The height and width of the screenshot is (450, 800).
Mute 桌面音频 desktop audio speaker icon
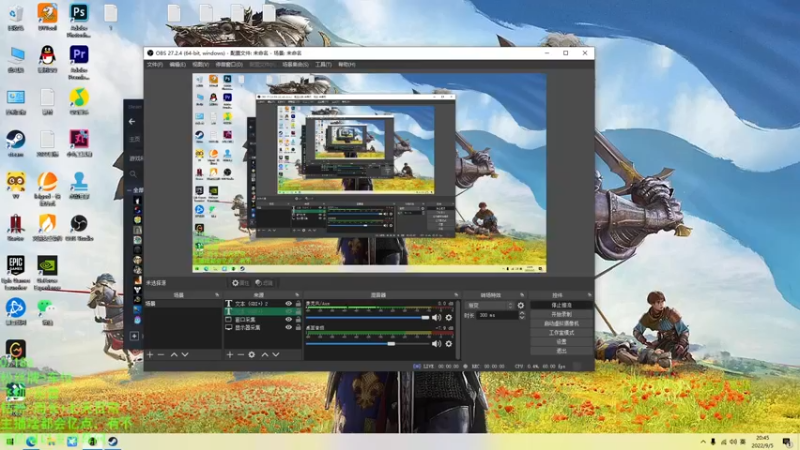coord(436,344)
